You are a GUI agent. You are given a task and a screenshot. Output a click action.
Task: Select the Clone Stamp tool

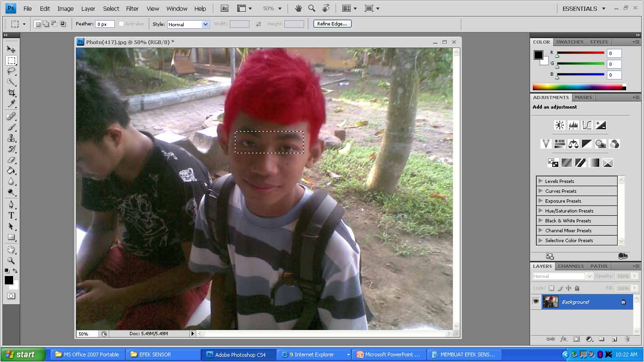click(11, 138)
